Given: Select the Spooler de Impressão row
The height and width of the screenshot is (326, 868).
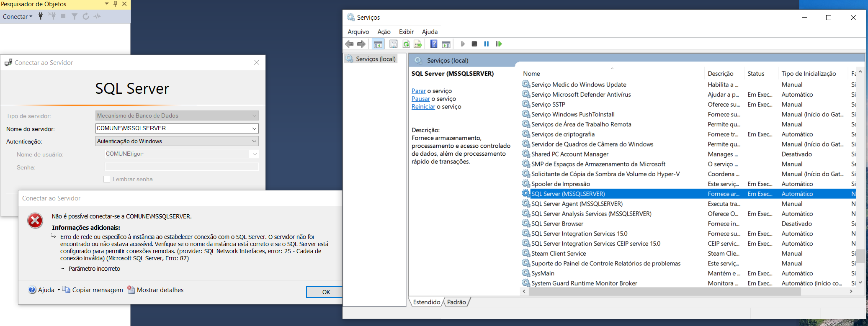Looking at the screenshot, I should tap(689, 184).
